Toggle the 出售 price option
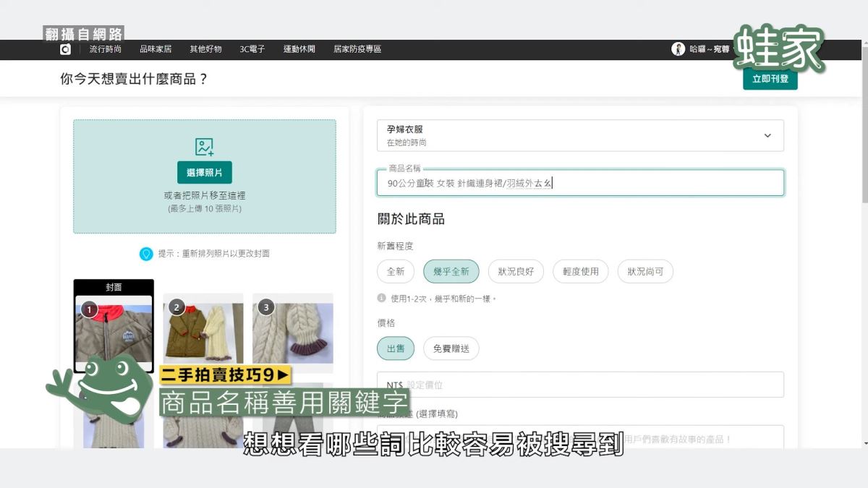 point(396,348)
